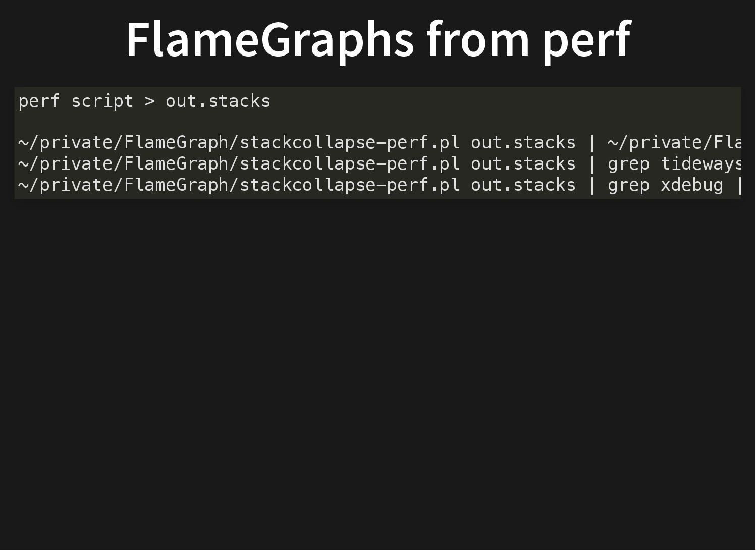
Task: Click 'out.stacks' in the xdebug line
Action: tap(523, 185)
